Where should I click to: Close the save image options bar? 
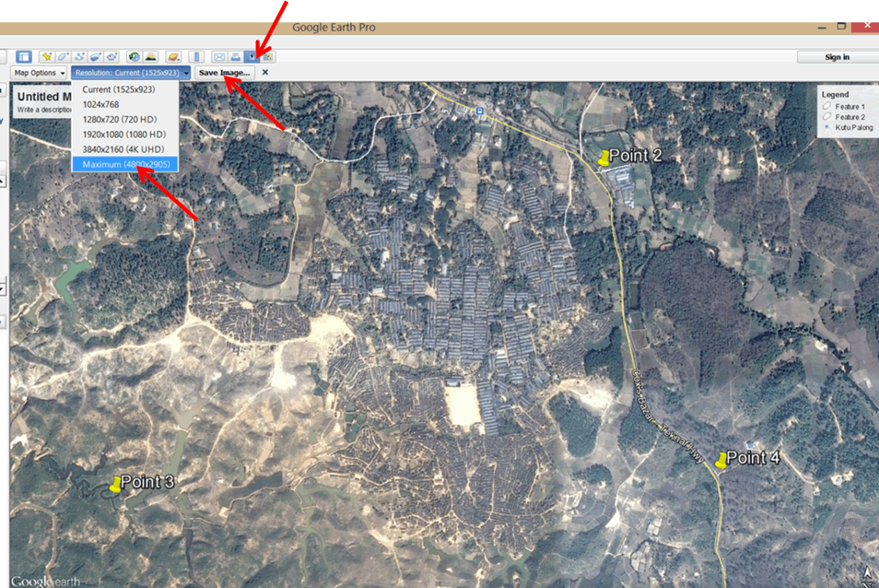(265, 72)
